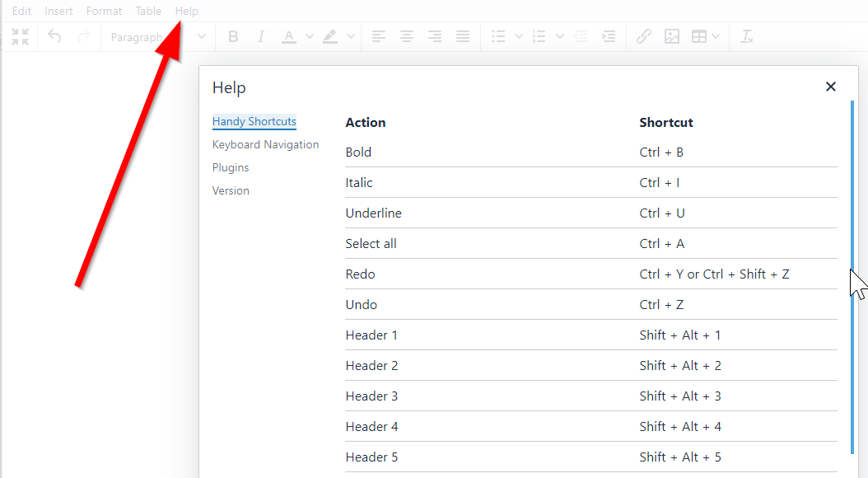
Task: Expand the bullet list style dropdown
Action: coord(519,36)
